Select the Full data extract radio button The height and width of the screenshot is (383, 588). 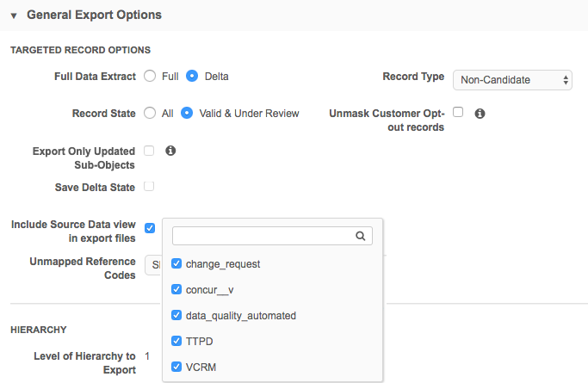click(150, 76)
